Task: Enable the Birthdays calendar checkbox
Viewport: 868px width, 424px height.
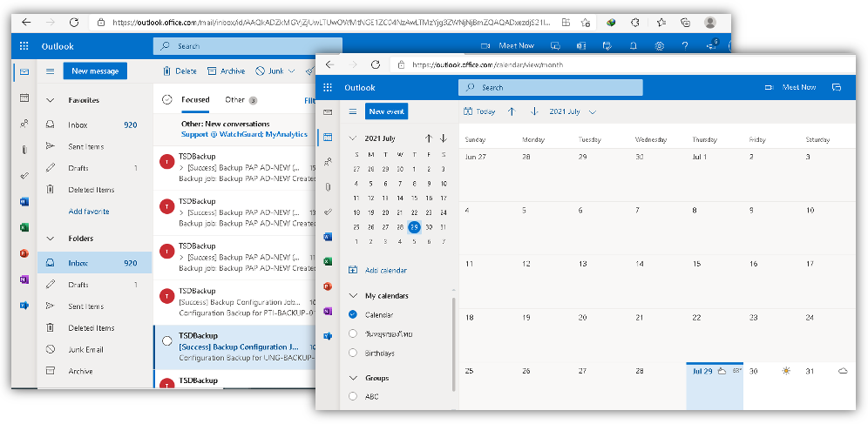Action: (x=353, y=353)
